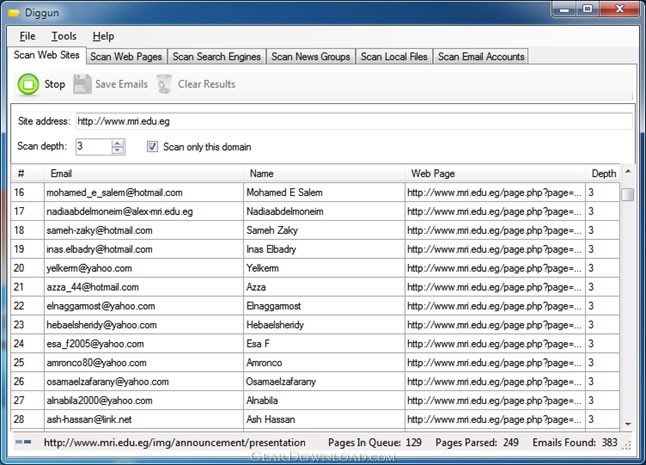Click row number 20 cell
The width and height of the screenshot is (646, 465).
coord(27,269)
